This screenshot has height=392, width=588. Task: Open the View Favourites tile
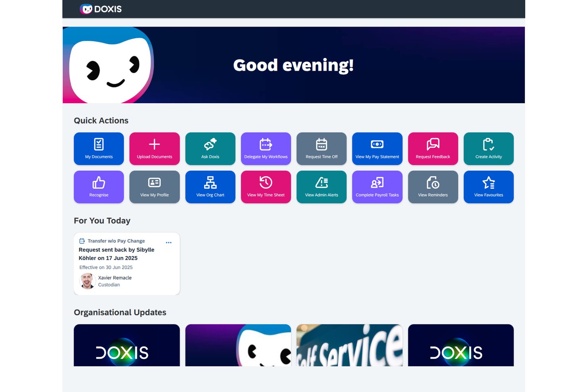(x=489, y=187)
